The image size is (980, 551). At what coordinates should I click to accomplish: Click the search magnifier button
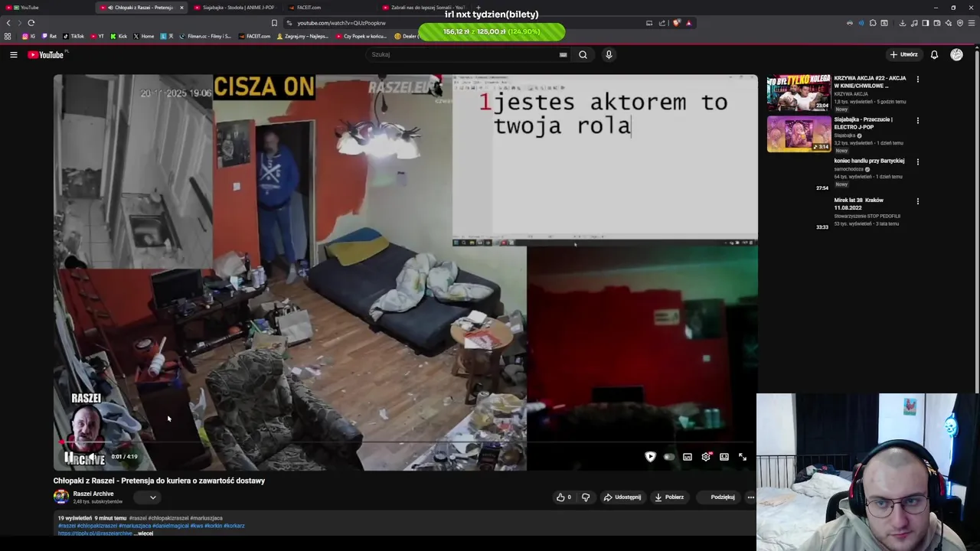click(x=583, y=54)
